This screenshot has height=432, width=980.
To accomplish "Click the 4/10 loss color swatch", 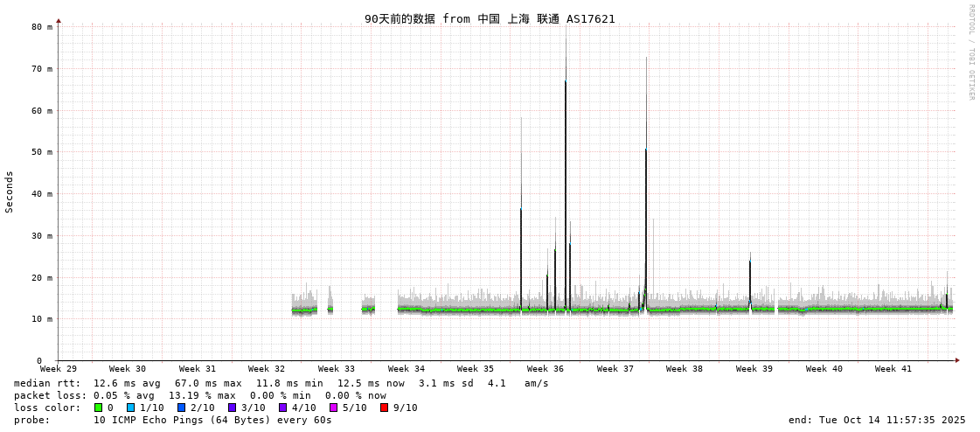I will (282, 408).
